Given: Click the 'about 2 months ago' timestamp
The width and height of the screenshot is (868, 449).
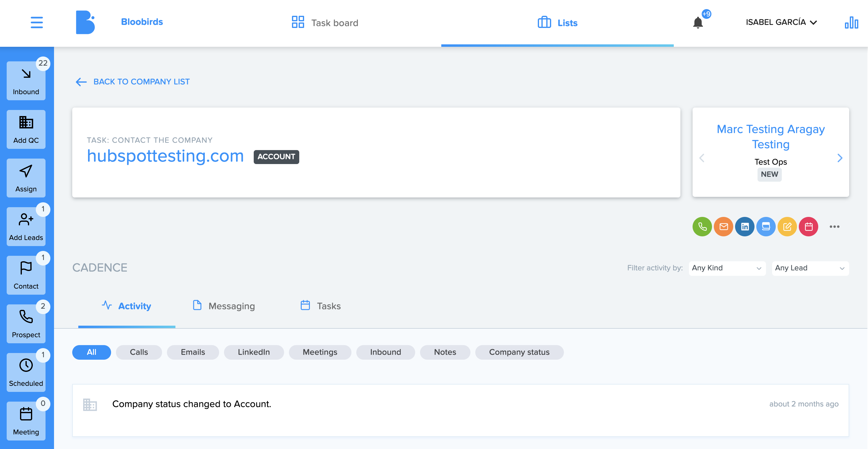Looking at the screenshot, I should [804, 404].
